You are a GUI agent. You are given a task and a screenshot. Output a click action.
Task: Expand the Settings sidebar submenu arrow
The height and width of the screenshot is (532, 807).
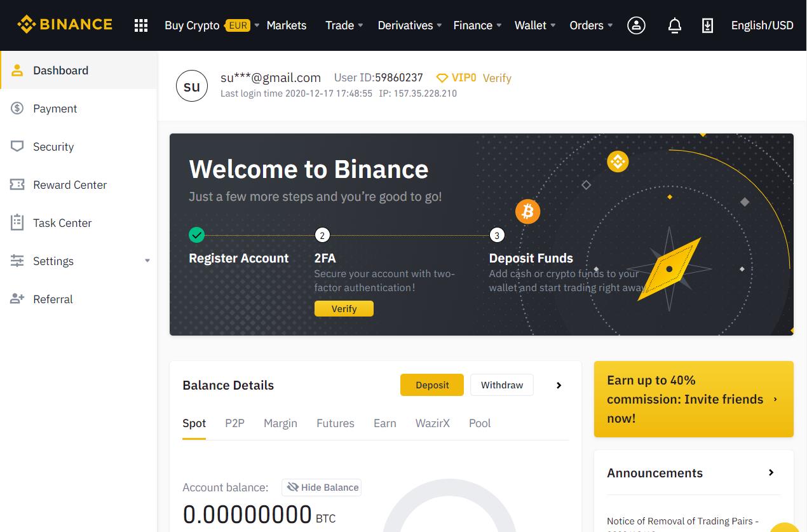(147, 261)
